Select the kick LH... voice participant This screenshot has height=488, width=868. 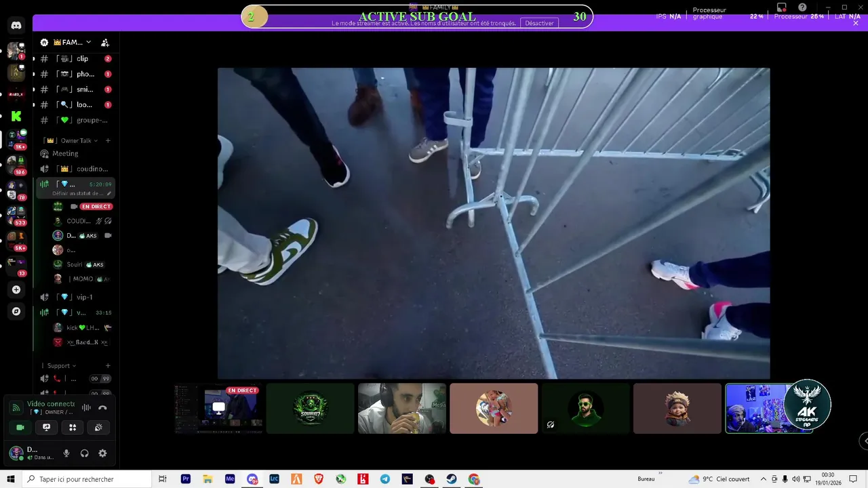pyautogui.click(x=83, y=327)
